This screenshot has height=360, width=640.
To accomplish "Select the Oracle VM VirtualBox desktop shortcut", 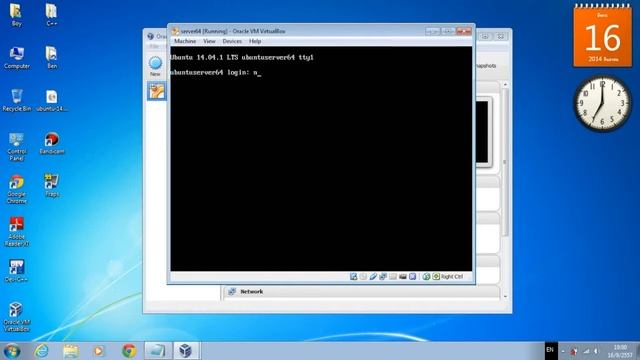I will click(x=16, y=317).
